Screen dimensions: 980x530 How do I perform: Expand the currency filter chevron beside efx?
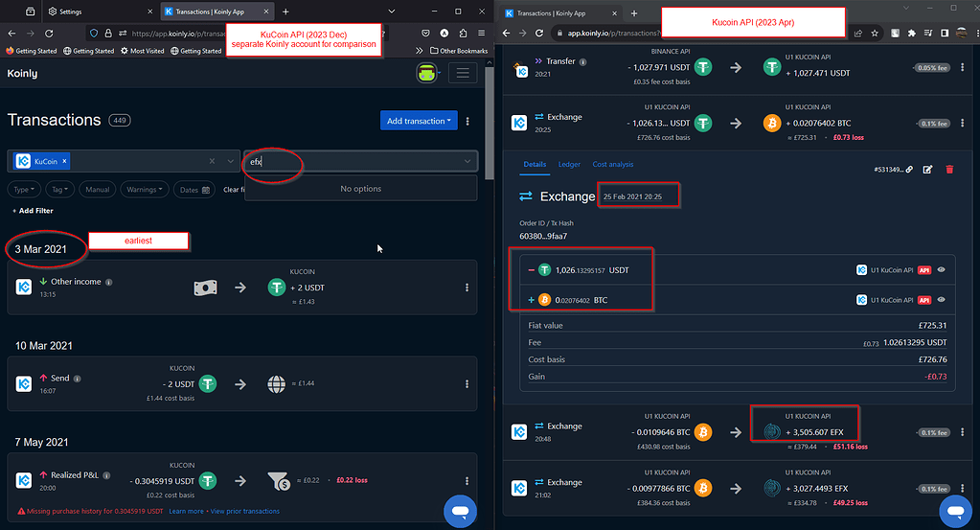coord(467,161)
